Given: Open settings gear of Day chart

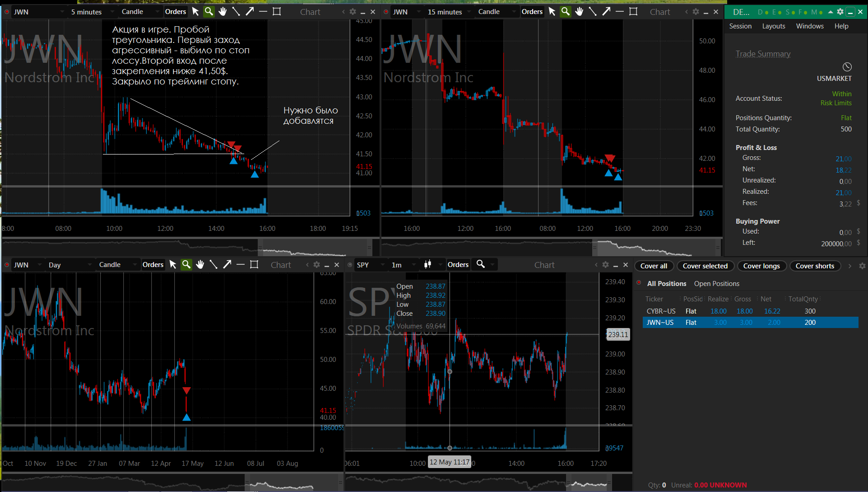Looking at the screenshot, I should [317, 265].
